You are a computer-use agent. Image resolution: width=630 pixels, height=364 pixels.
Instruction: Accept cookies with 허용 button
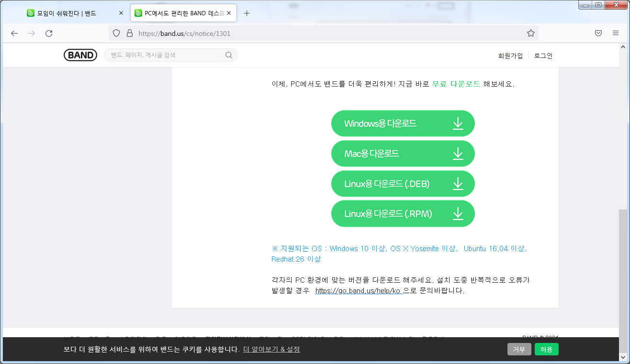tap(546, 349)
